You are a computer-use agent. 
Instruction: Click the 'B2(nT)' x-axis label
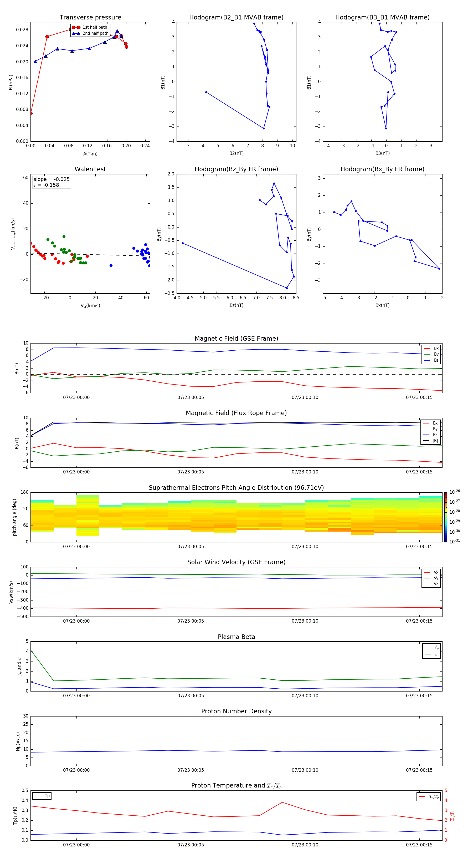point(236,153)
